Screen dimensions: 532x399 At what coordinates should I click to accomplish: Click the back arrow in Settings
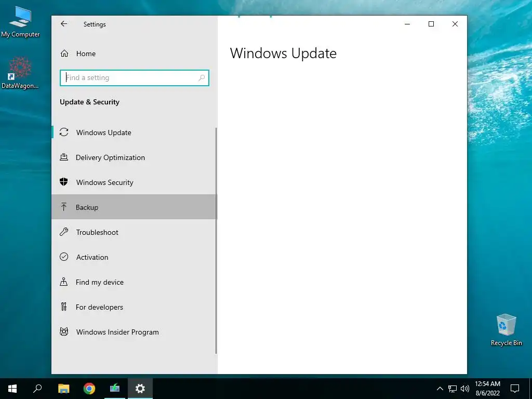(64, 24)
